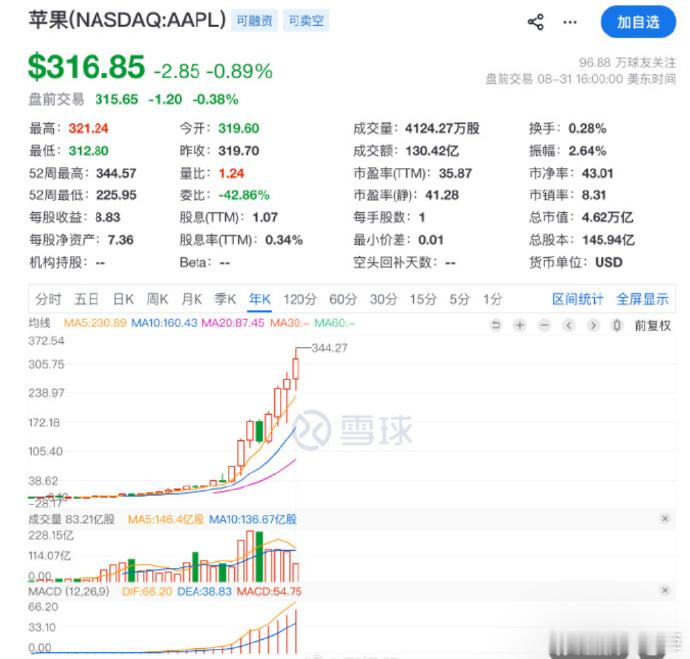Open the 区间统计 range statistics link
690x659 pixels.
click(577, 299)
